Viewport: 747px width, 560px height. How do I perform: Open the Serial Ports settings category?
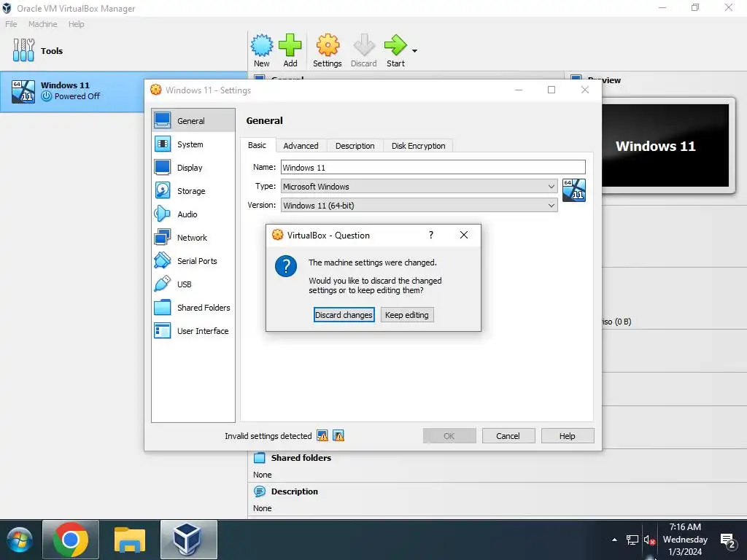click(x=193, y=261)
